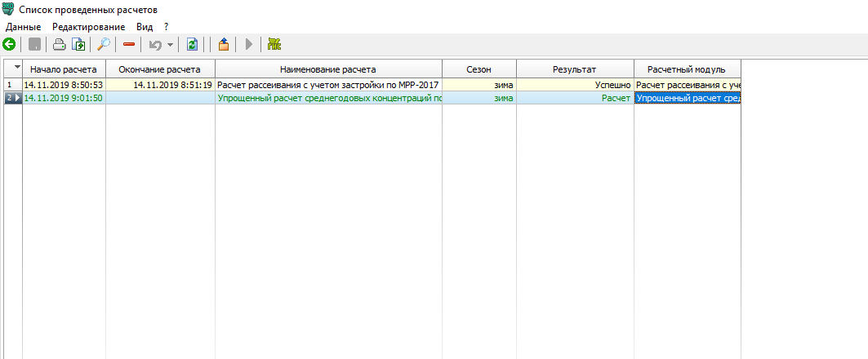This screenshot has width=868, height=359.
Task: Open the ? help menu
Action: click(166, 26)
